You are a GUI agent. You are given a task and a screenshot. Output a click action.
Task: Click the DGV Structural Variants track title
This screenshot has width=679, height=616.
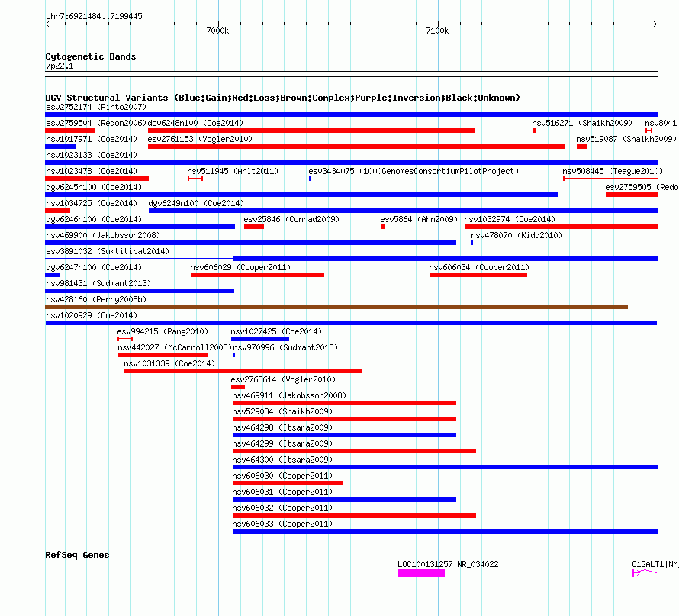pos(283,98)
